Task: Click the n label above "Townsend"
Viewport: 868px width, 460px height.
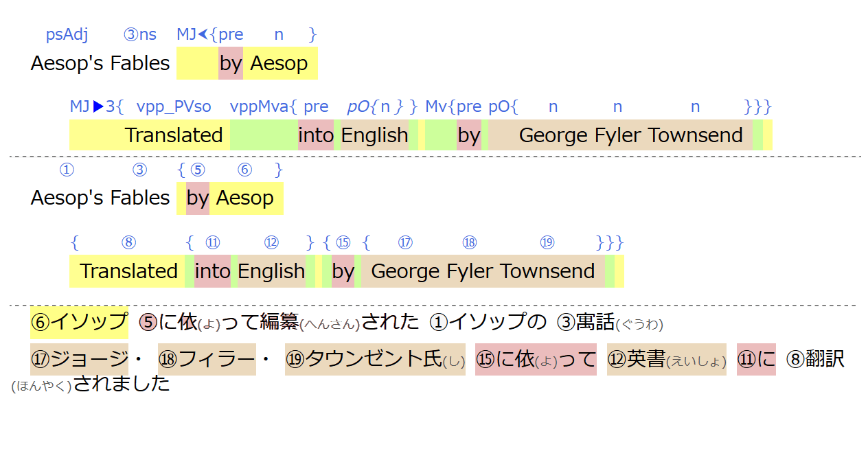Action: [x=695, y=106]
